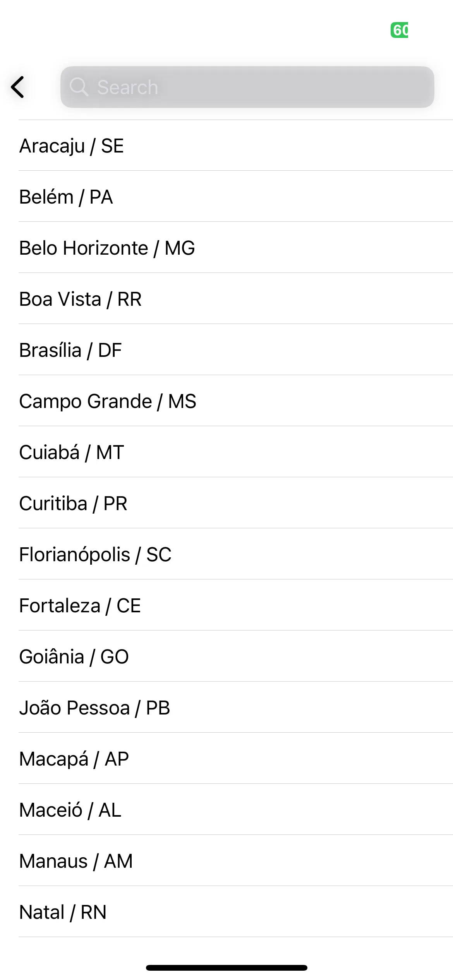Choose Campo Grande / MS
The width and height of the screenshot is (453, 980).
click(236, 401)
